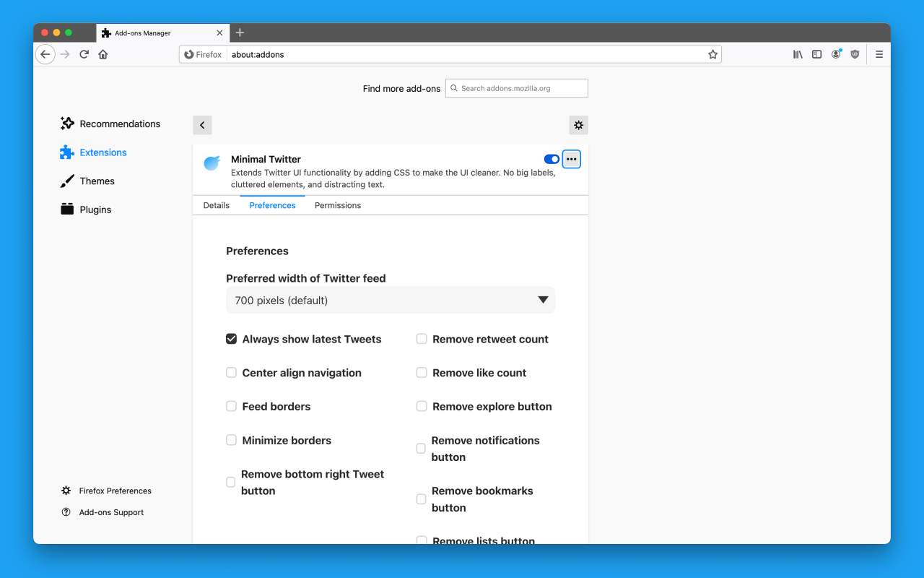The image size is (924, 578).
Task: Click the Preferred width of Twitter feed label
Action: (x=306, y=278)
